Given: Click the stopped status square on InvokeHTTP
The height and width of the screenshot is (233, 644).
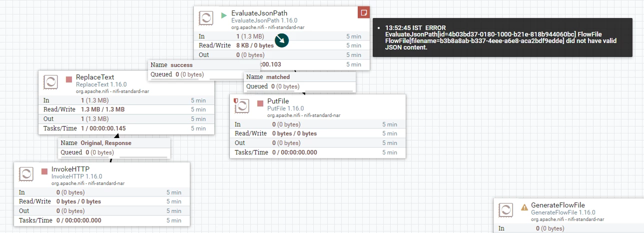Looking at the screenshot, I should coord(44,171).
